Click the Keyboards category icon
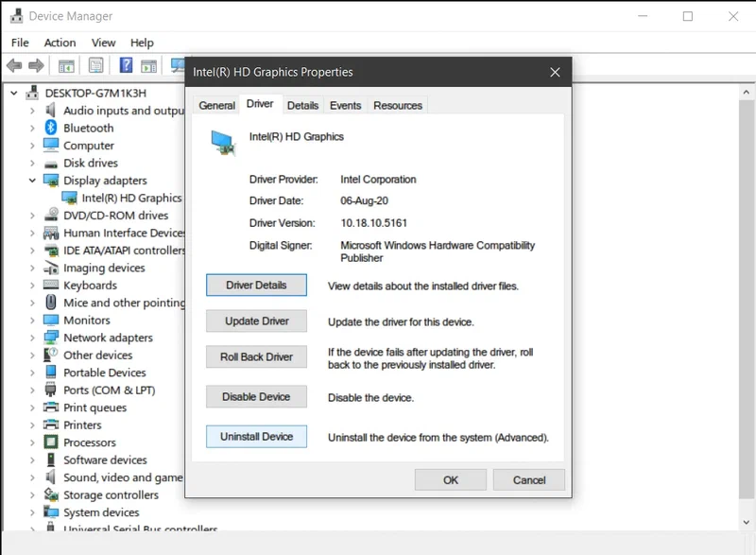This screenshot has width=756, height=555. click(x=49, y=285)
